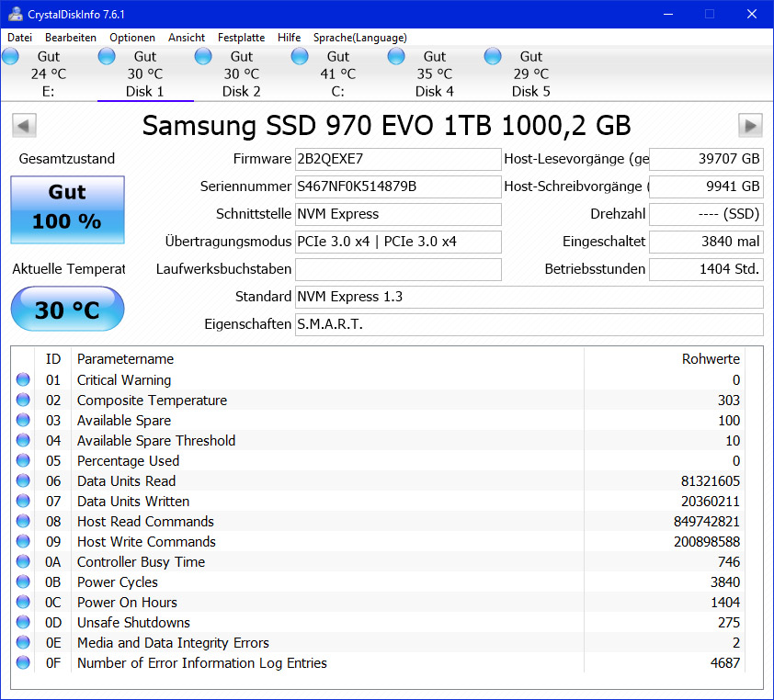
Task: Open the Sprache(Language) menu
Action: [x=361, y=38]
